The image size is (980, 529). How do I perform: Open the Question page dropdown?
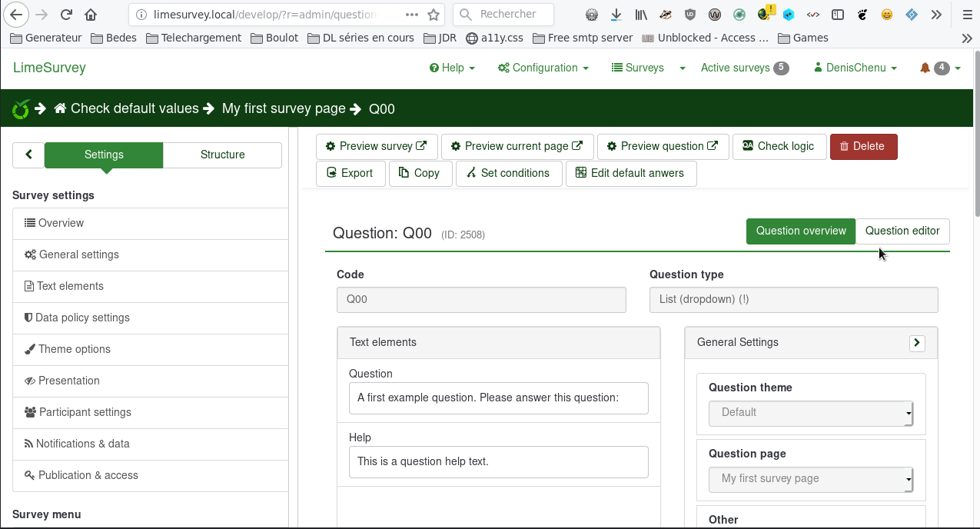tap(810, 479)
